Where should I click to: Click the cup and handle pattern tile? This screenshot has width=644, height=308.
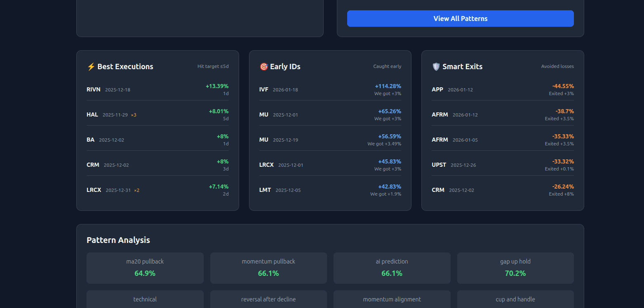515,299
